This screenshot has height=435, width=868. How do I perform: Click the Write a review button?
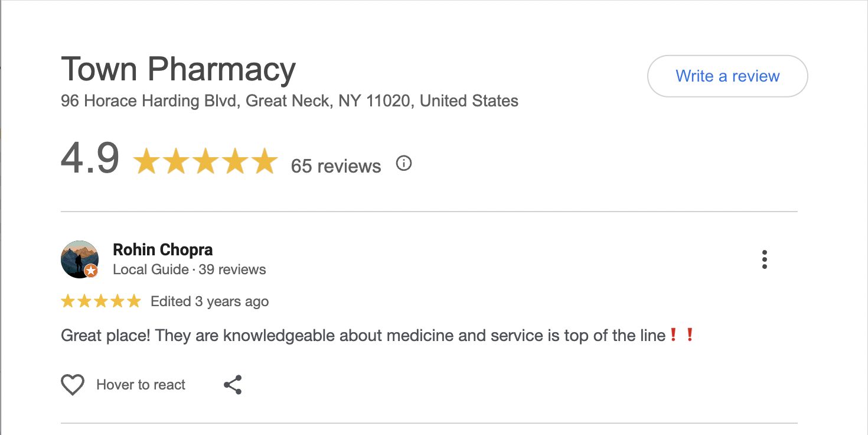[727, 76]
